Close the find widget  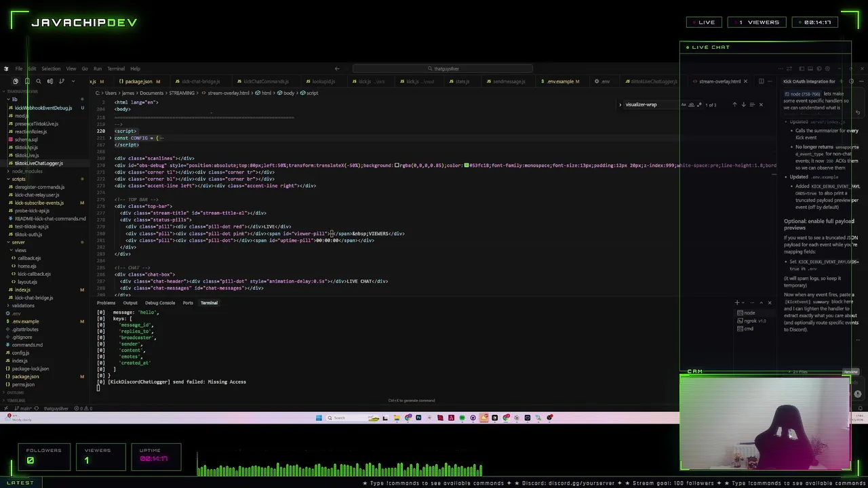coord(761,104)
